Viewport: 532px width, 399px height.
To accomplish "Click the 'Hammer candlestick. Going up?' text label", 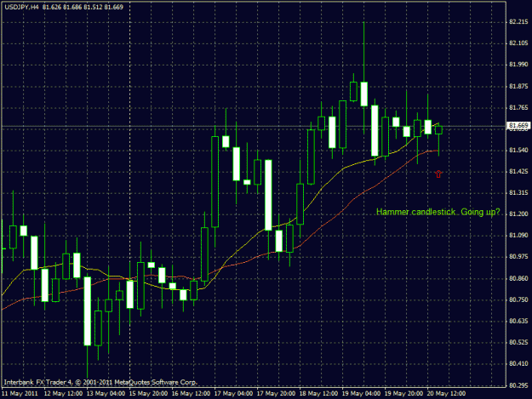I will 438,212.
